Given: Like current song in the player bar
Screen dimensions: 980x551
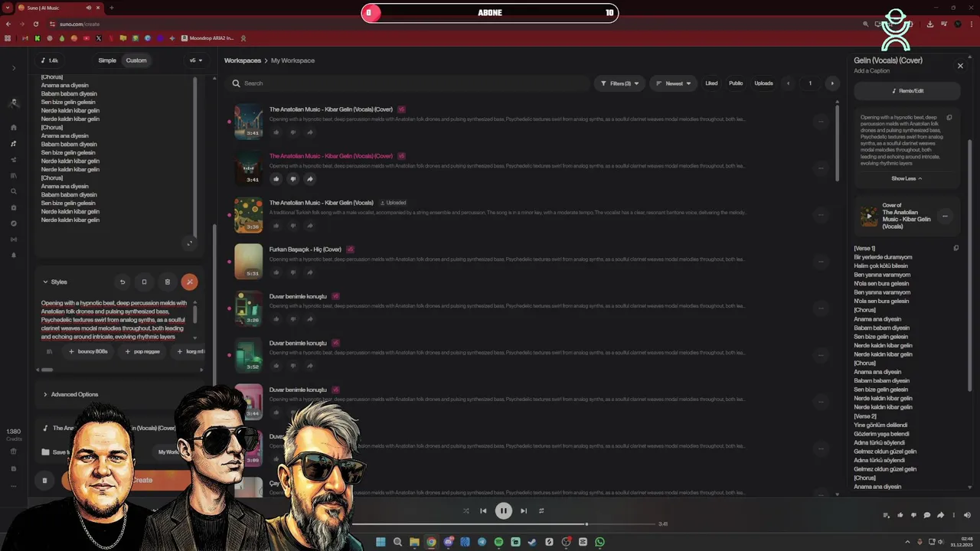Looking at the screenshot, I should point(900,515).
